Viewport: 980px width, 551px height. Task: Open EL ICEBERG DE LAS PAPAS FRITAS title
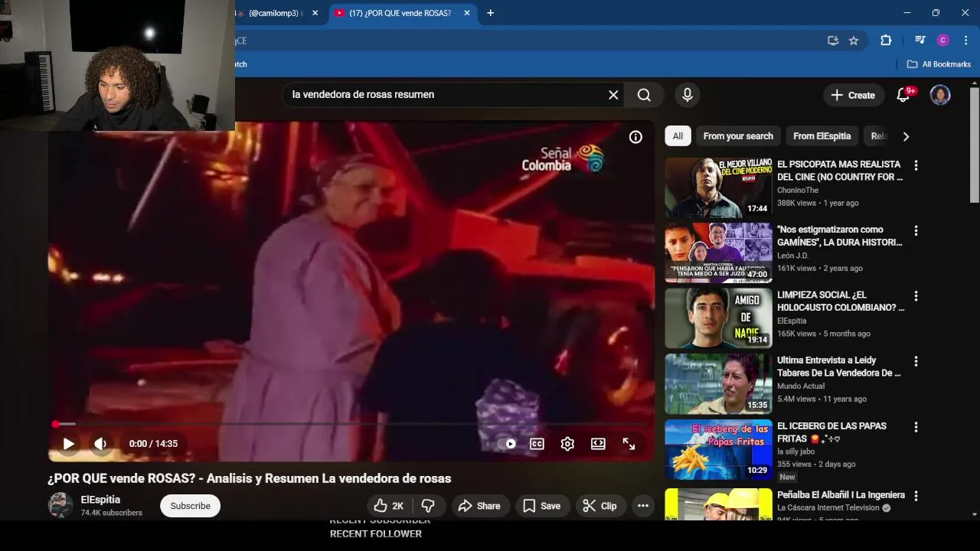(831, 432)
